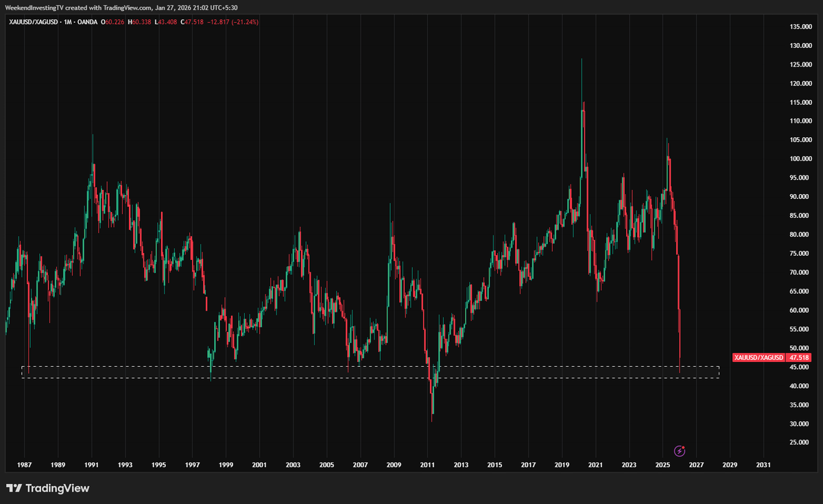Click the 55.000 price axis label

(x=800, y=329)
